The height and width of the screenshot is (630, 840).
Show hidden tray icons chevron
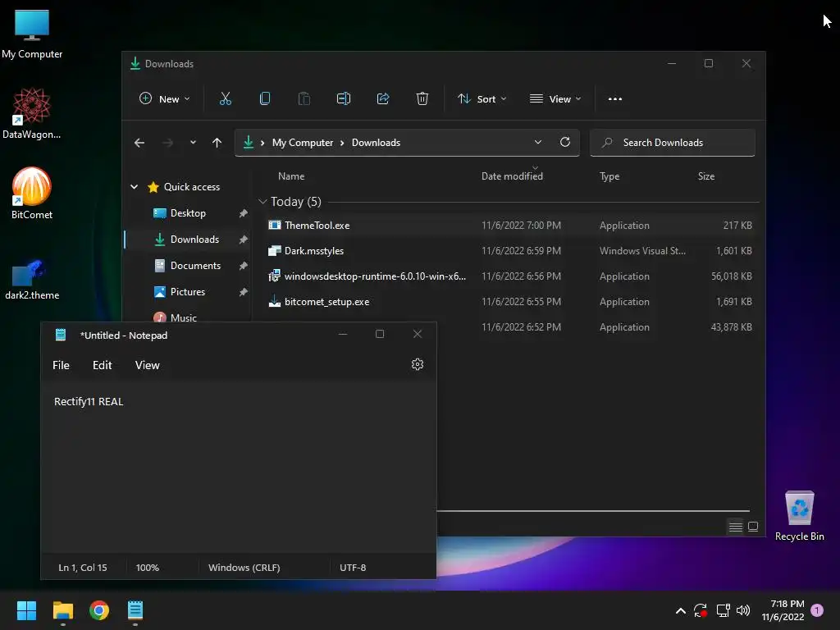pos(680,610)
